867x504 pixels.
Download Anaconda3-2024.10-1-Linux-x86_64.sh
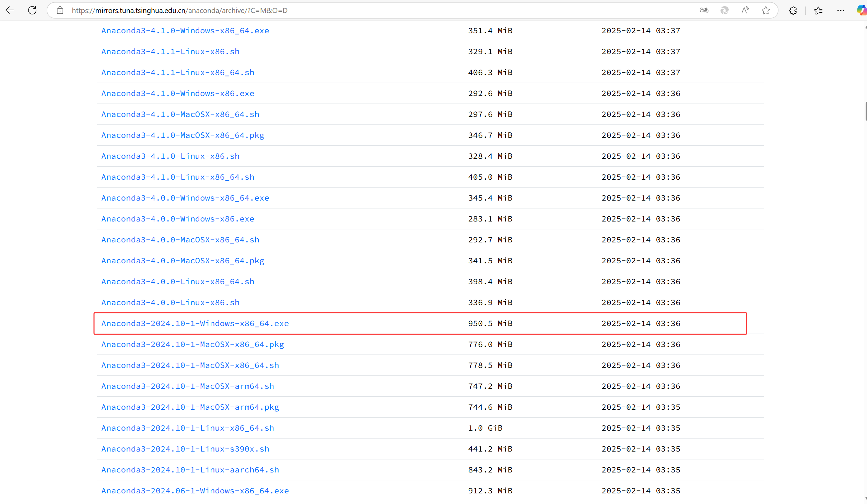(x=188, y=428)
